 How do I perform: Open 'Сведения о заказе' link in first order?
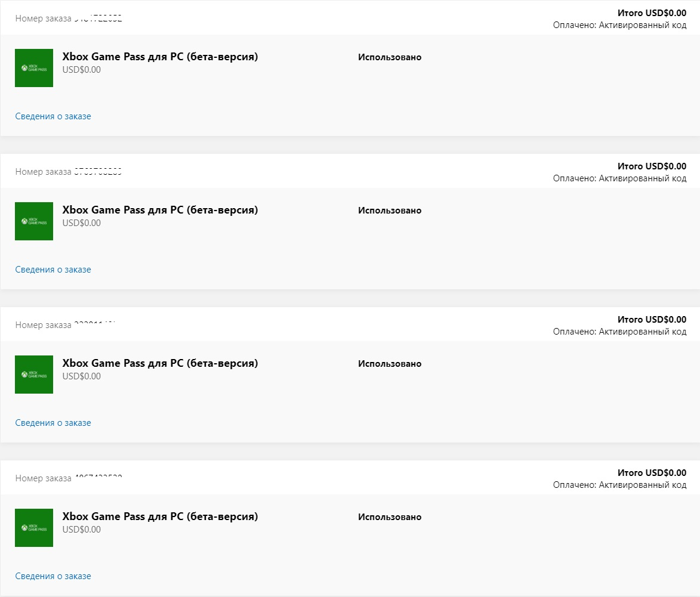pos(53,116)
